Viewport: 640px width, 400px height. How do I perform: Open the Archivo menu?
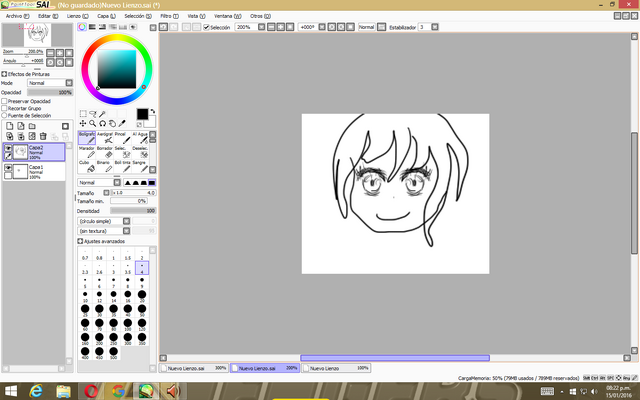point(17,16)
